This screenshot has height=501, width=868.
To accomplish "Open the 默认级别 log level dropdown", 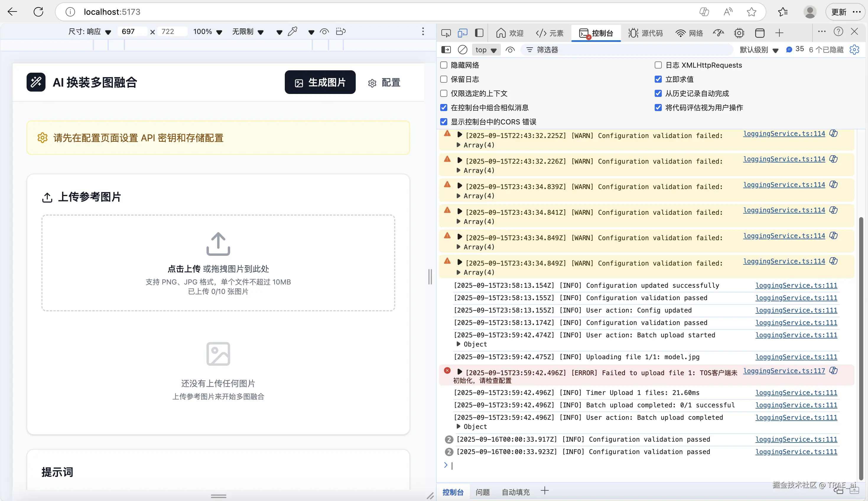I will [x=759, y=50].
